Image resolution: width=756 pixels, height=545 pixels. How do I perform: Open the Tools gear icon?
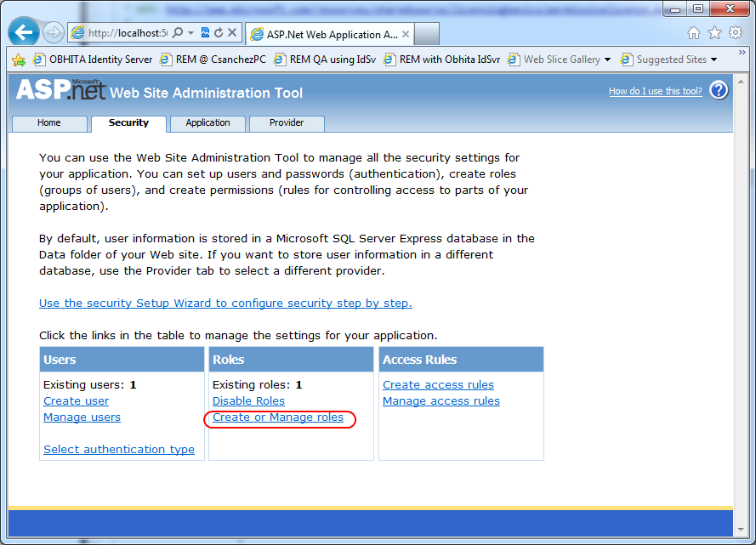coord(736,33)
